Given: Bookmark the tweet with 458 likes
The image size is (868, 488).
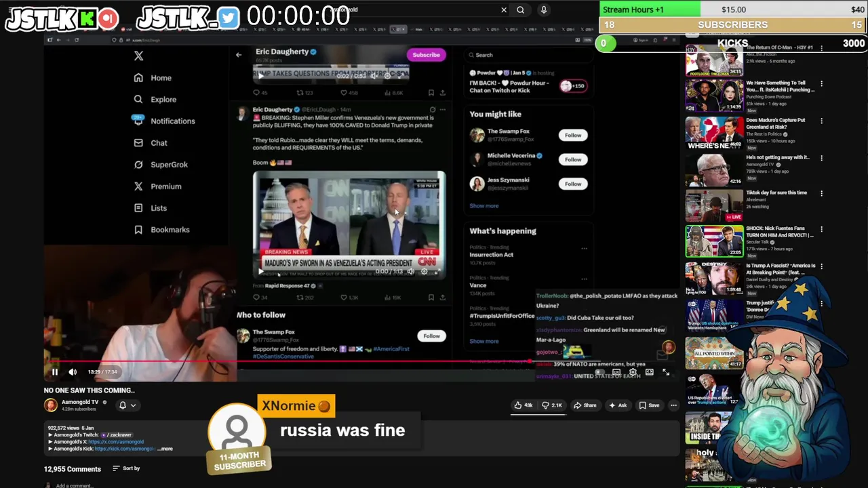Looking at the screenshot, I should tap(431, 93).
